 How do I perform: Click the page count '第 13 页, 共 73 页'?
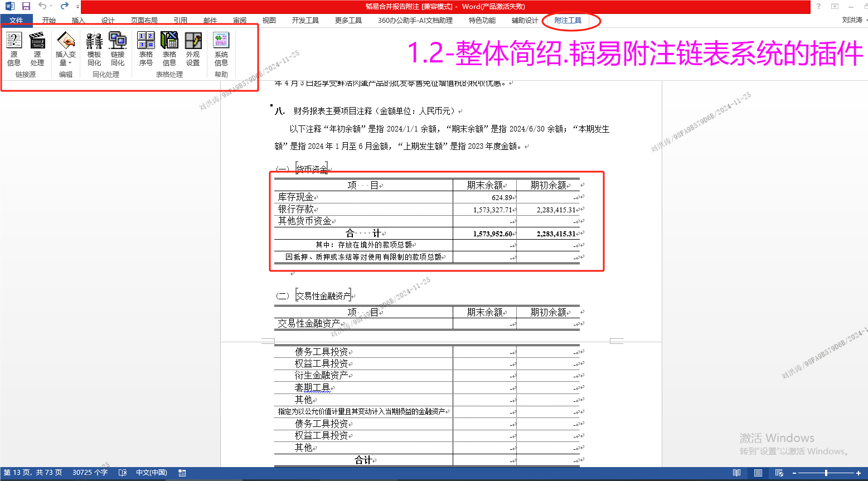coord(33,473)
